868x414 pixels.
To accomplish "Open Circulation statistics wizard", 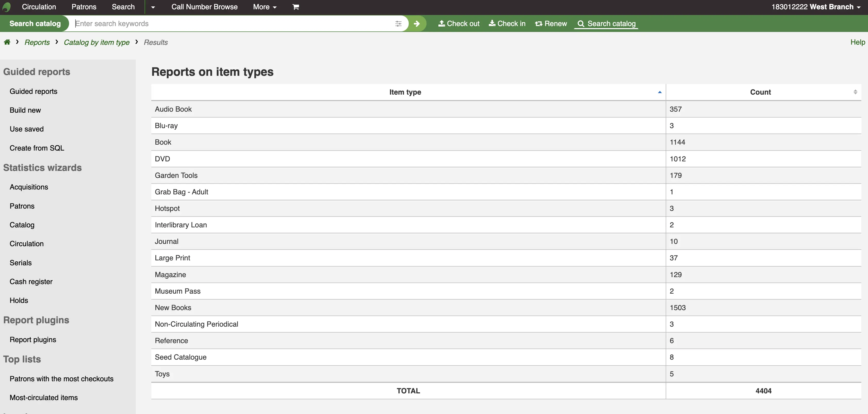I will pos(27,244).
